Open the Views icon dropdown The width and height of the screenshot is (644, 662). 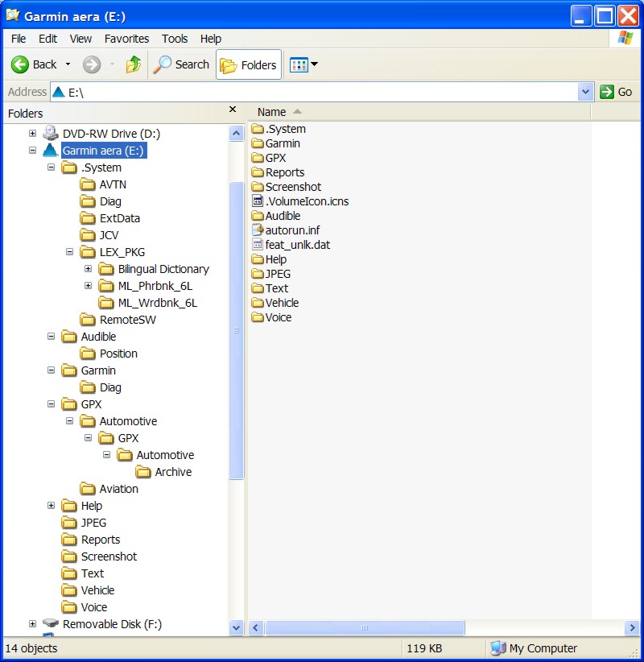303,64
